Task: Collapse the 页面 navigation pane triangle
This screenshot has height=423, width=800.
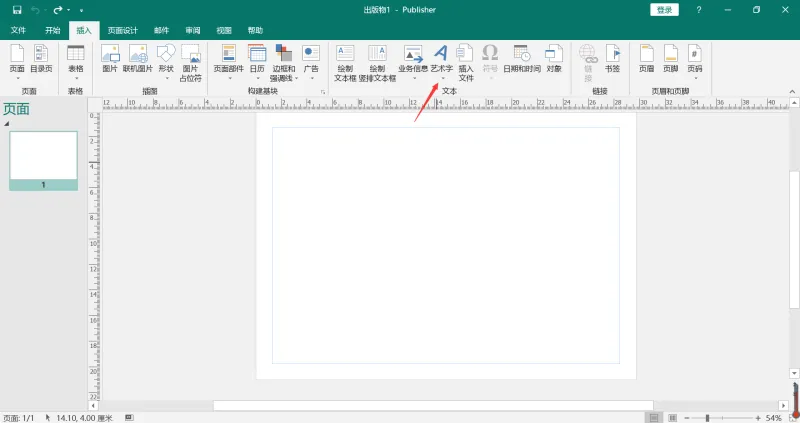Action: [x=7, y=123]
